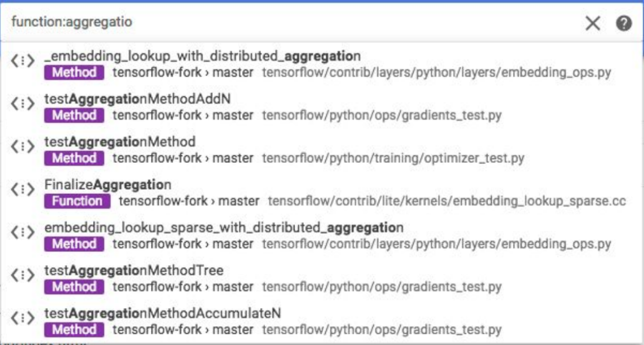Click Method badge under testAggregationMethodAddN
Image resolution: width=644 pixels, height=345 pixels.
[x=74, y=115]
